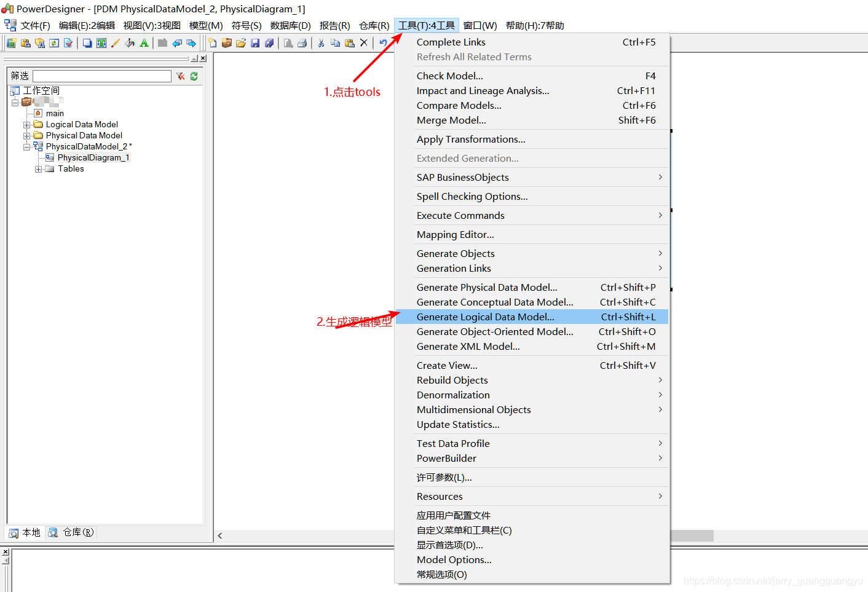Image resolution: width=868 pixels, height=592 pixels.
Task: Click the binoculars search toolbar icon
Action: [40, 43]
